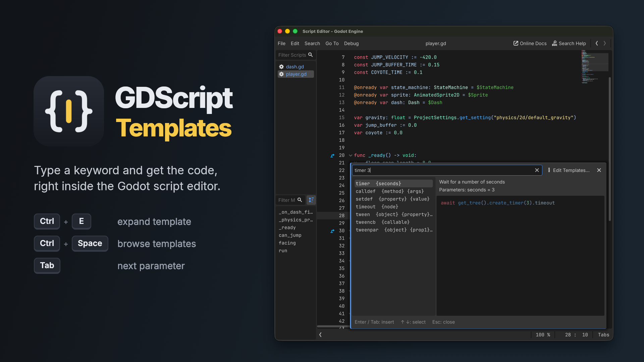The width and height of the screenshot is (644, 362).
Task: Click line 15 gravity variable declaration
Action: pyautogui.click(x=465, y=118)
